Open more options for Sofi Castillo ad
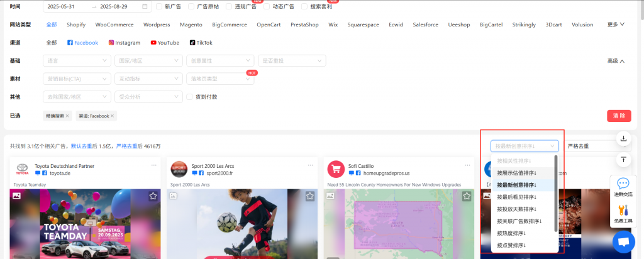 click(x=467, y=165)
